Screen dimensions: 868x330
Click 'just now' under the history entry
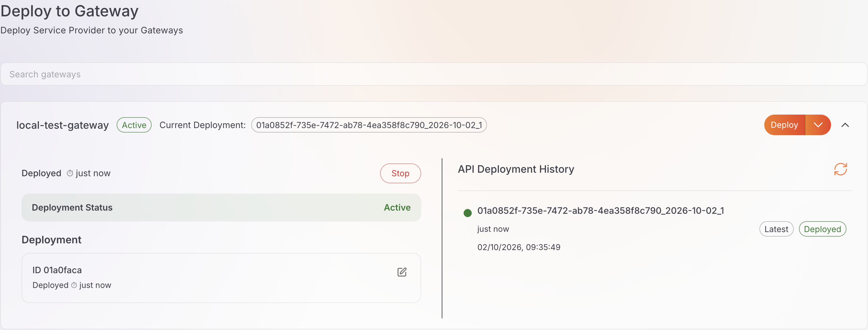(x=493, y=229)
